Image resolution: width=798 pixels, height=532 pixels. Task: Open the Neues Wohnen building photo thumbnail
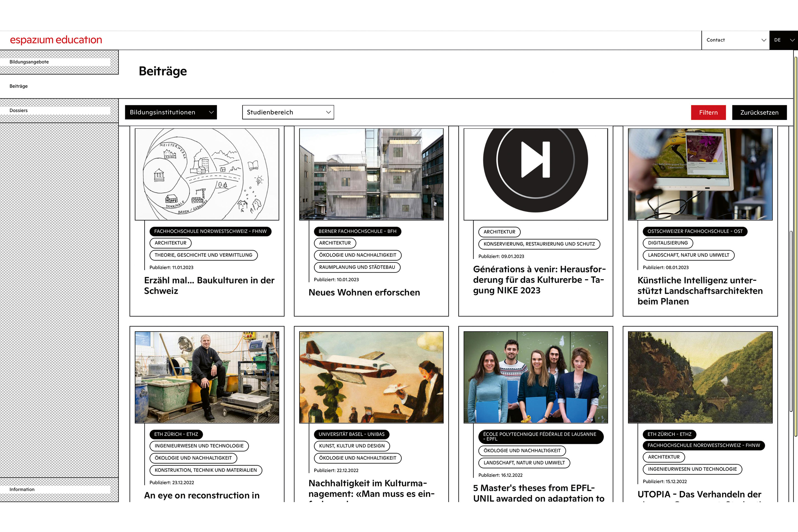[371, 174]
